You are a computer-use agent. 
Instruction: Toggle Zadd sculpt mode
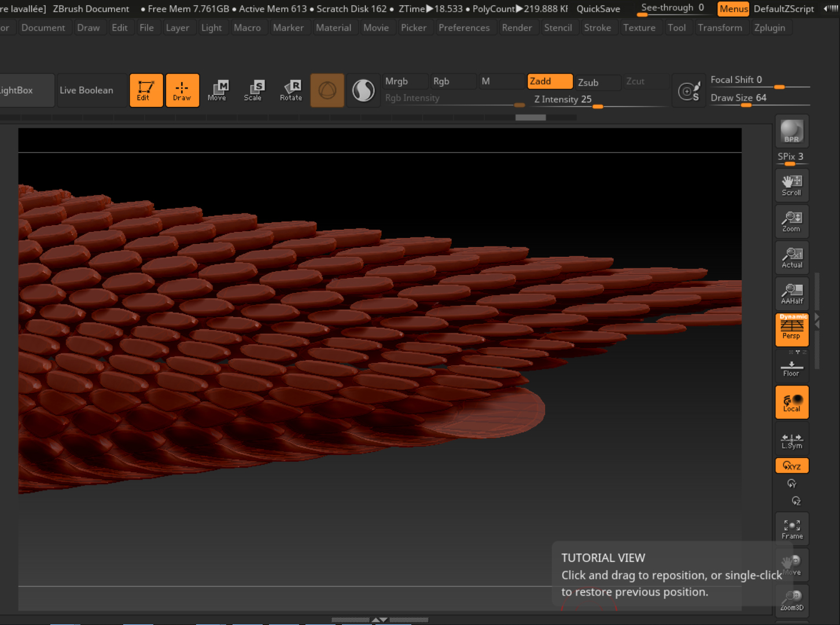[550, 81]
